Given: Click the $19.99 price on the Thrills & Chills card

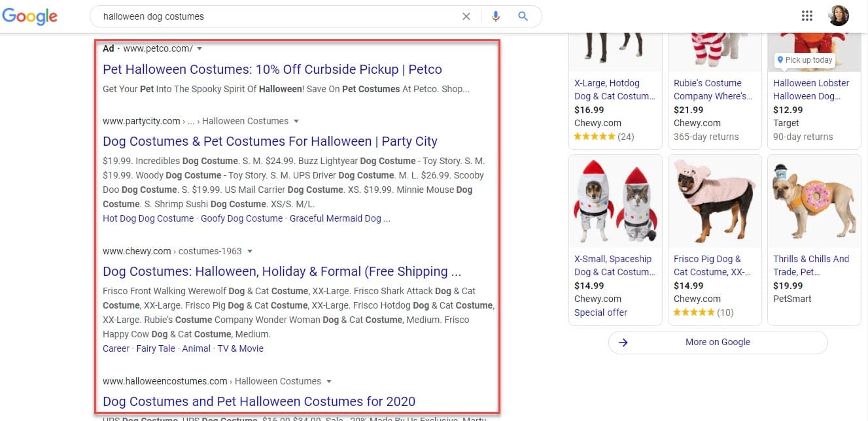Looking at the screenshot, I should [x=788, y=286].
